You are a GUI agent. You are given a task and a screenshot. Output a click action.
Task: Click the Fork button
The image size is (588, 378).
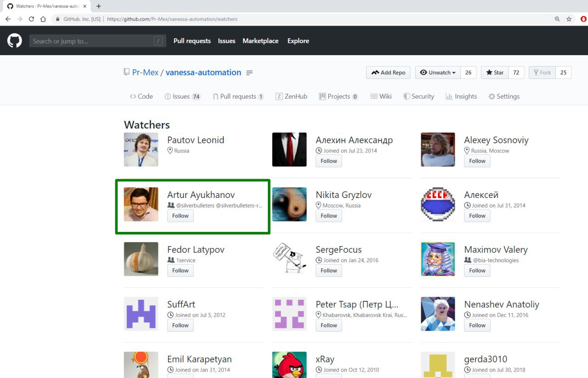click(542, 73)
